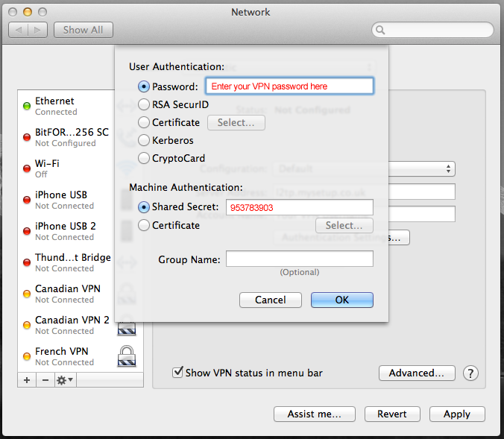Image resolution: width=504 pixels, height=439 pixels.
Task: Click the Canadian VPN 2 padlock icon
Action: point(127,328)
